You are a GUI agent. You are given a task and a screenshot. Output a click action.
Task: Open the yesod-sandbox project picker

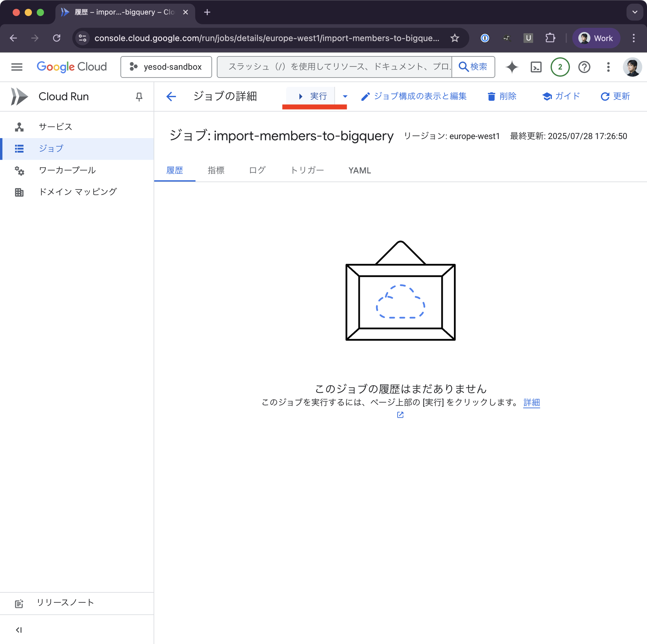click(x=166, y=67)
